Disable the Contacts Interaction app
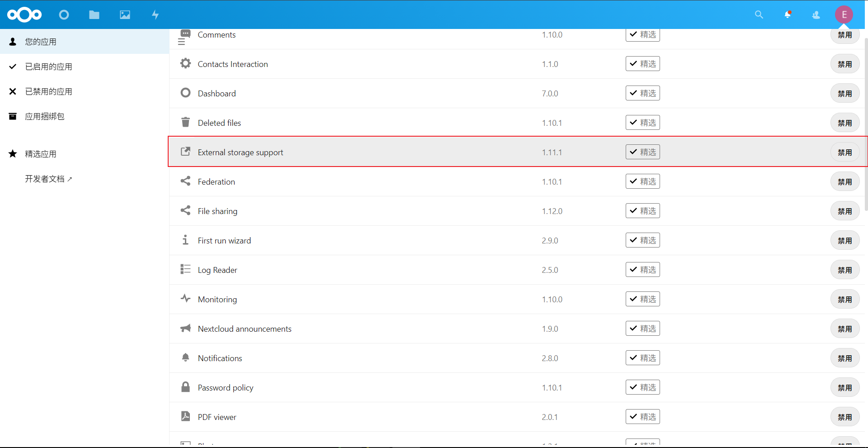The height and width of the screenshot is (448, 868). point(844,64)
